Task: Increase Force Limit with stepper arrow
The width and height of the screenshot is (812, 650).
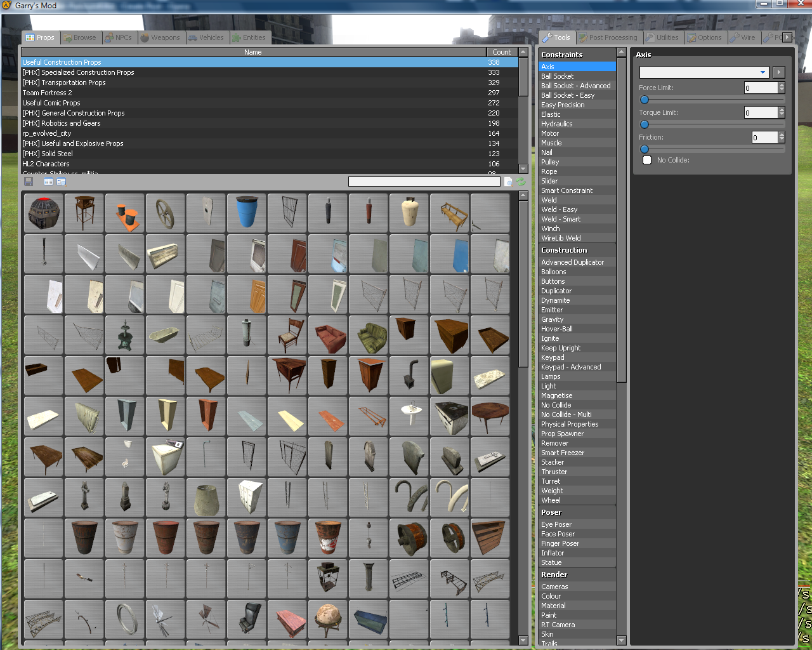Action: [x=782, y=85]
